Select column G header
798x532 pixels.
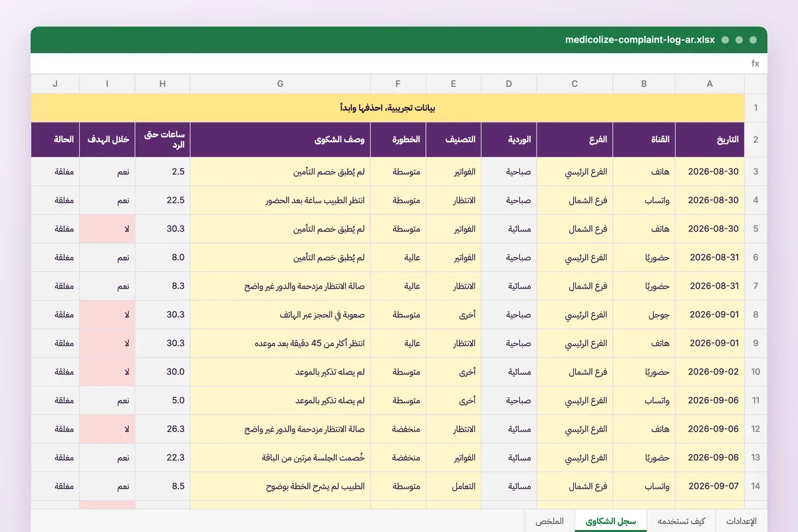(281, 84)
